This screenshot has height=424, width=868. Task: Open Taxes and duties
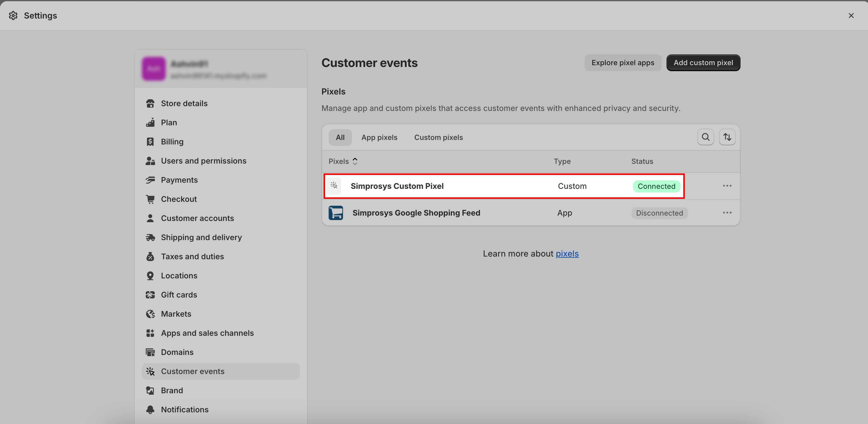click(x=221, y=257)
